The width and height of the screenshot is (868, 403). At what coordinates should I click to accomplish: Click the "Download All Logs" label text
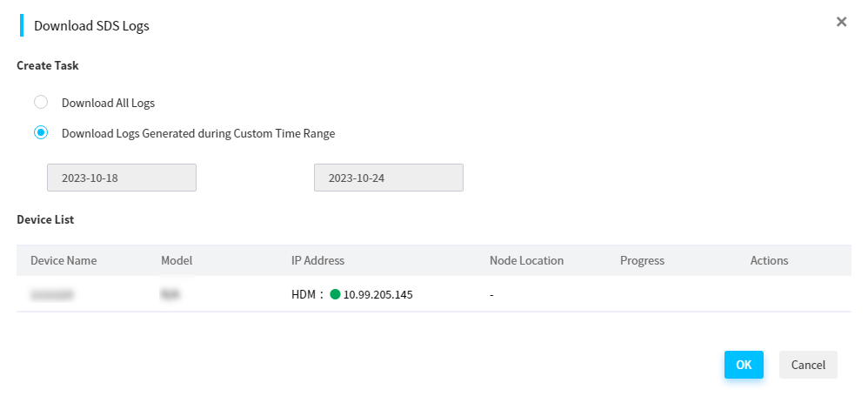(109, 103)
